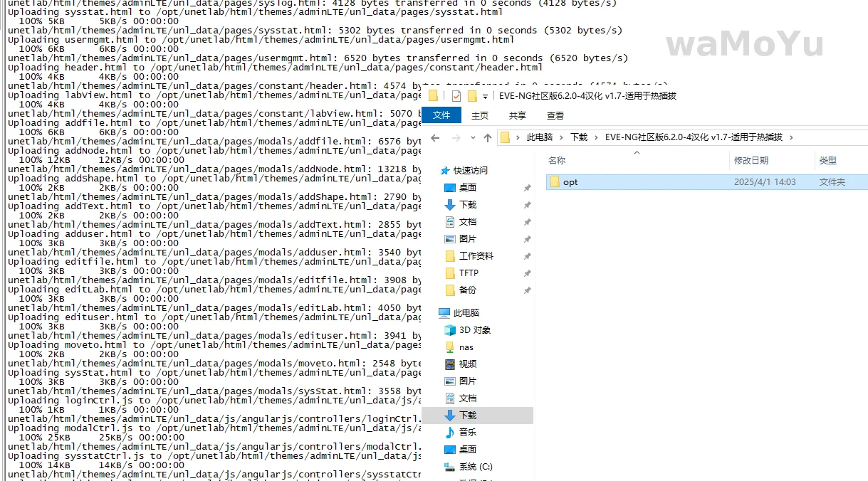Click 下载 in the address bar breadcrumb
Image resolution: width=868 pixels, height=481 pixels.
click(579, 137)
